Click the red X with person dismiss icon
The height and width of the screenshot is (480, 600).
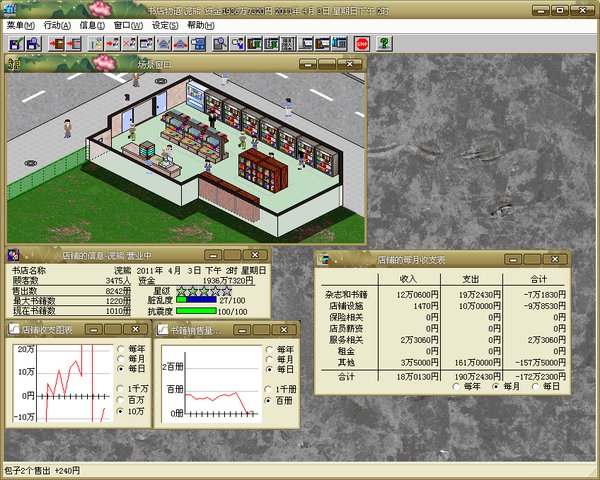pos(130,44)
